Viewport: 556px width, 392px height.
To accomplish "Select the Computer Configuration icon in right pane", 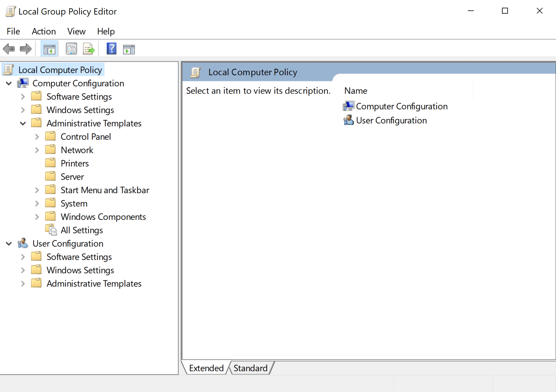I will (x=348, y=106).
